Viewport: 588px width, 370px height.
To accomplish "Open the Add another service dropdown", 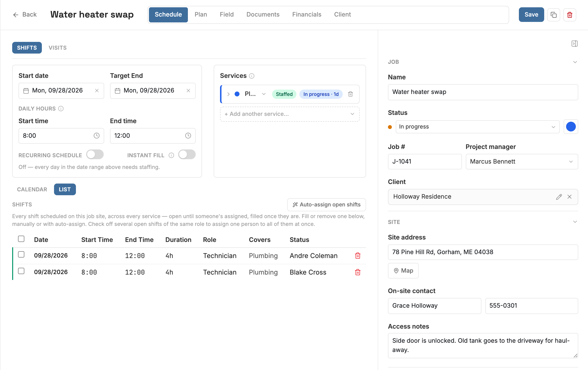I will 290,114.
